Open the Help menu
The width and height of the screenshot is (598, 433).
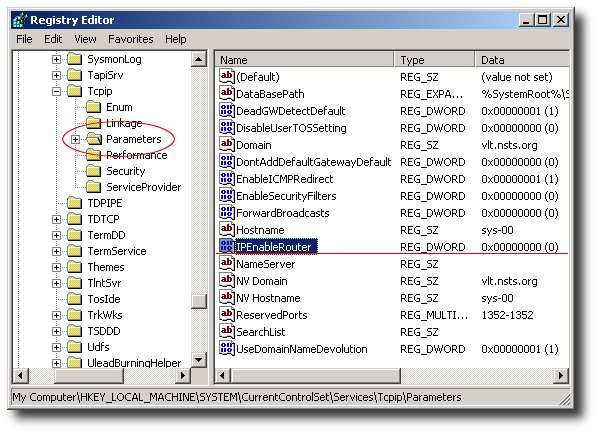tap(176, 39)
